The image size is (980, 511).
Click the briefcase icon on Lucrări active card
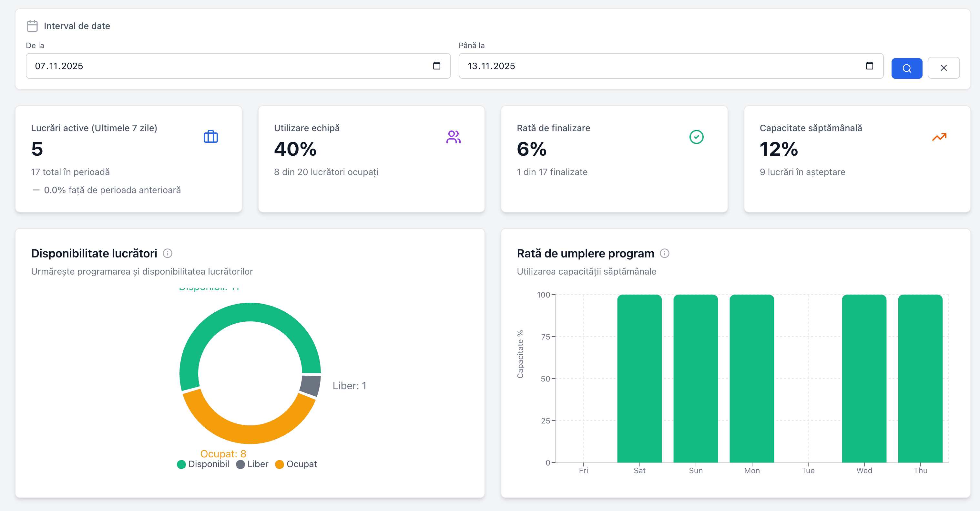(210, 136)
